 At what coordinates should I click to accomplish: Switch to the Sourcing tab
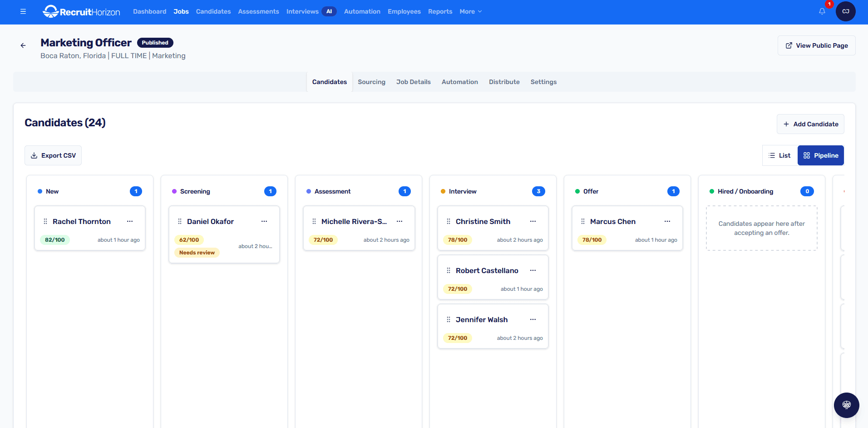point(371,82)
